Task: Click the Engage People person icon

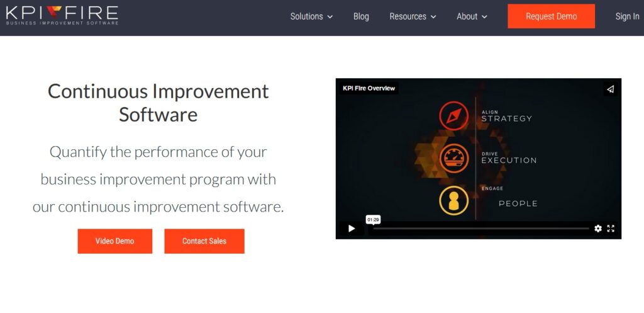Action: tap(453, 201)
